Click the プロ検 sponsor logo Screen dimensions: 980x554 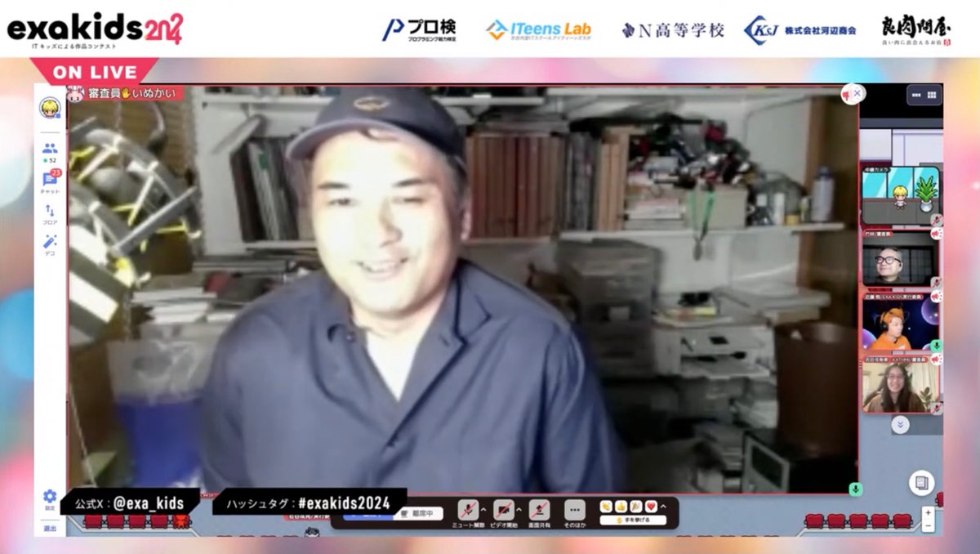point(419,30)
